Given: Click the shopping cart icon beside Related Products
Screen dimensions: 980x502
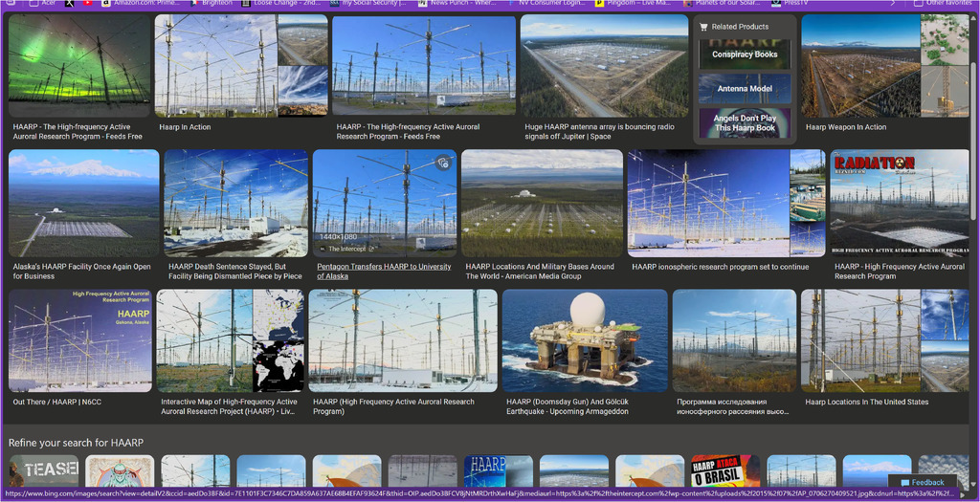Looking at the screenshot, I should coord(704,27).
